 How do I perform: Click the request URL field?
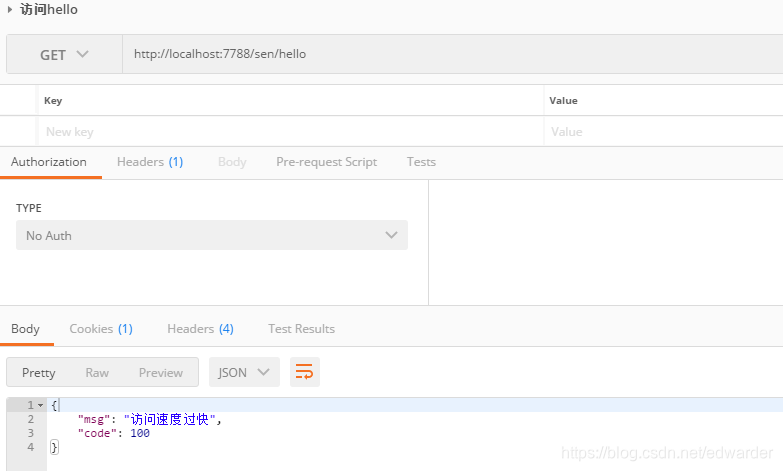[452, 54]
